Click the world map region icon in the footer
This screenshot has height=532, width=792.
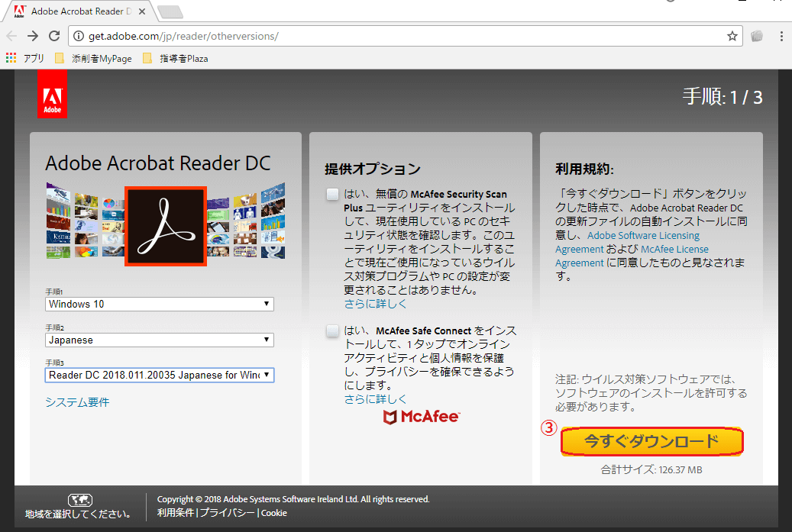79,500
